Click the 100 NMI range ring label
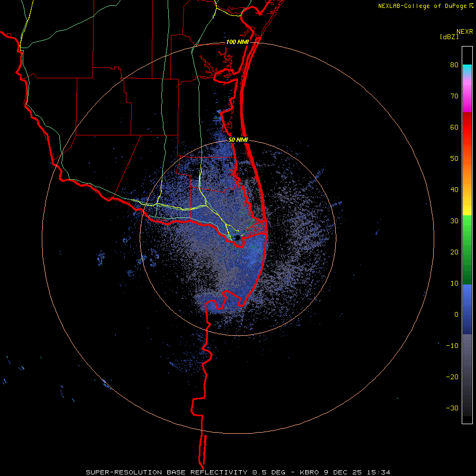 [x=237, y=42]
